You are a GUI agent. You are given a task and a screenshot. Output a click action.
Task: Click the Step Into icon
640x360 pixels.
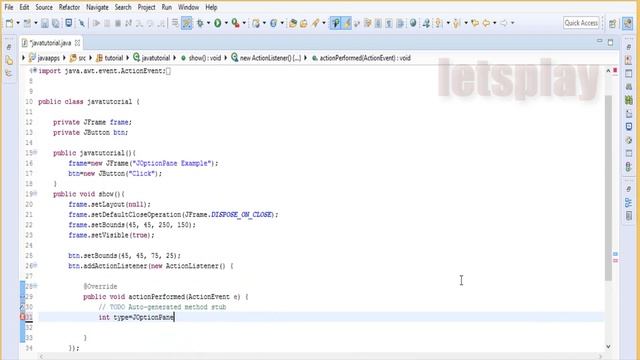point(139,23)
